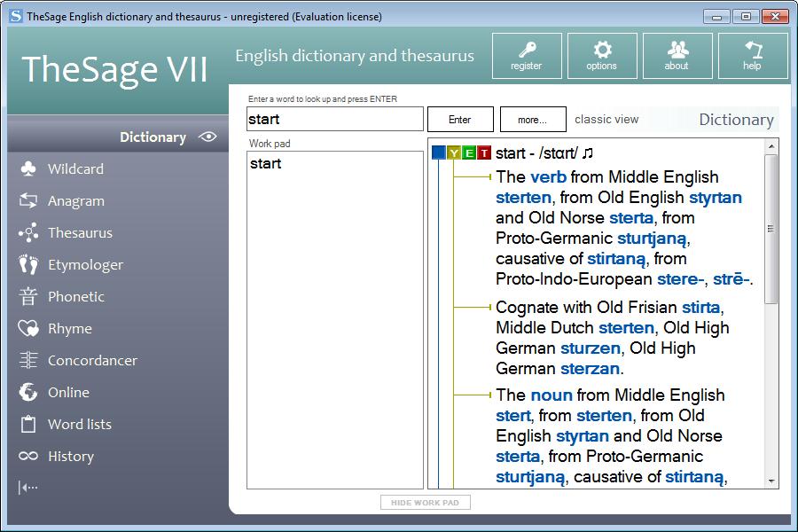Play pronunciation with the music note

tap(588, 153)
